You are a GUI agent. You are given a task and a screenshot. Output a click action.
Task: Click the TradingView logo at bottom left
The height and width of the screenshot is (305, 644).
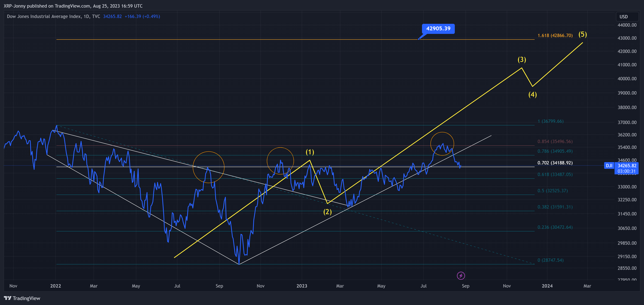pos(22,298)
